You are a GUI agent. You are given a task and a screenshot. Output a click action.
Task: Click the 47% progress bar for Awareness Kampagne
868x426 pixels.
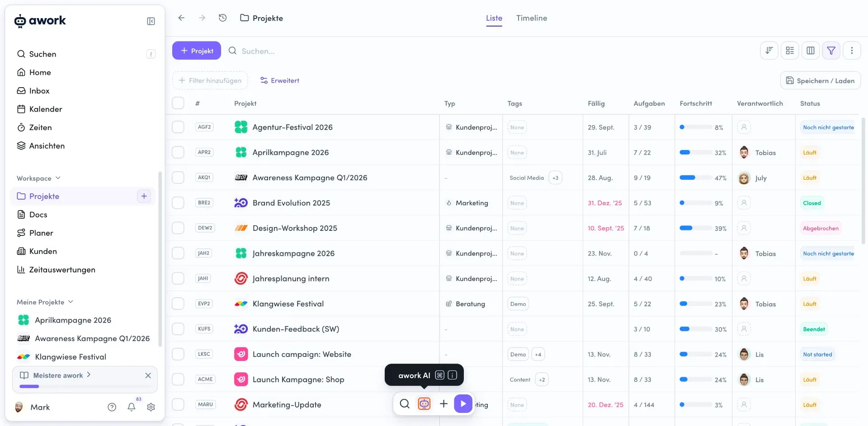pos(696,178)
